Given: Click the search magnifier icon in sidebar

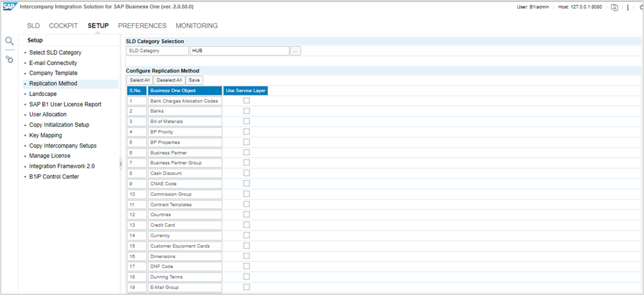Looking at the screenshot, I should pos(9,41).
